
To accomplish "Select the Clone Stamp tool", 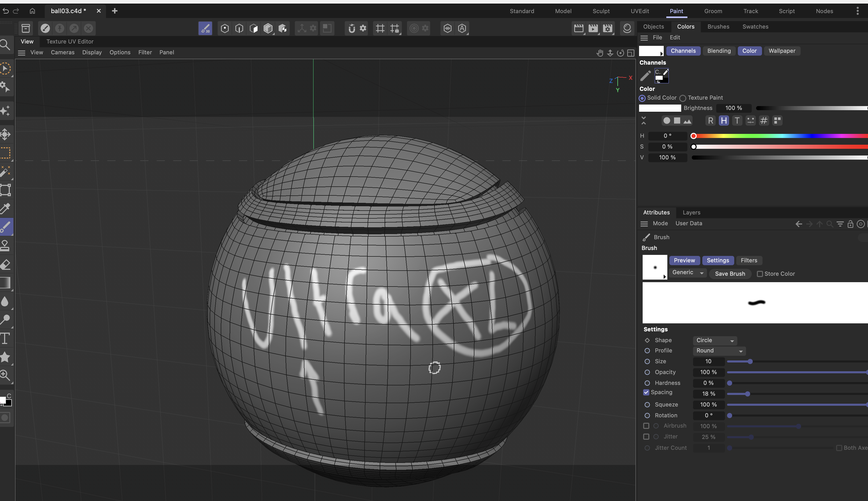I will pos(5,246).
